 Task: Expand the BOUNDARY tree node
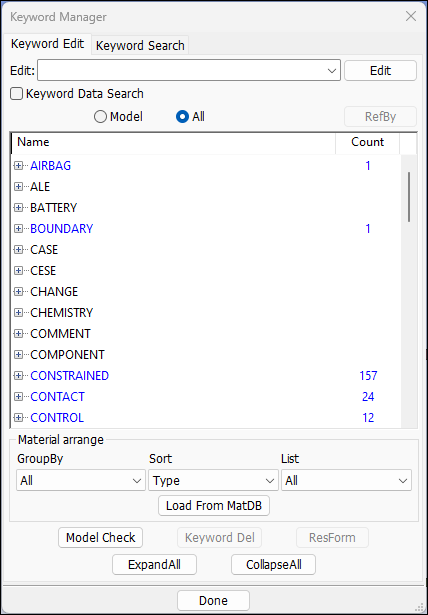pos(18,229)
